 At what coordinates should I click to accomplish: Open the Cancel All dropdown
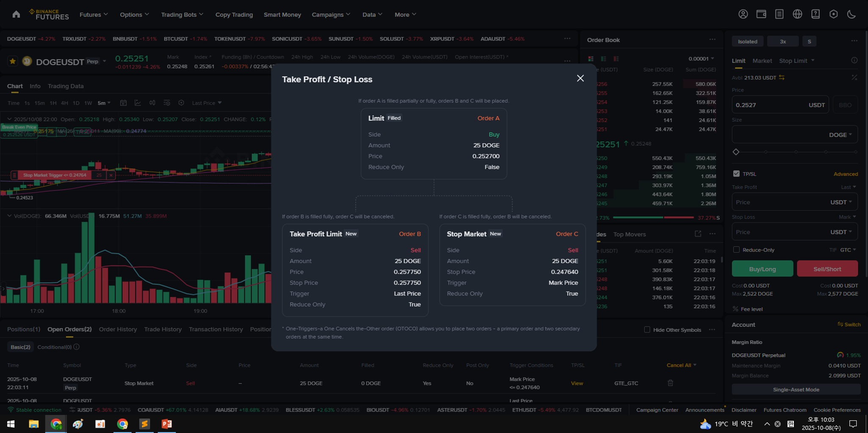[x=681, y=365]
